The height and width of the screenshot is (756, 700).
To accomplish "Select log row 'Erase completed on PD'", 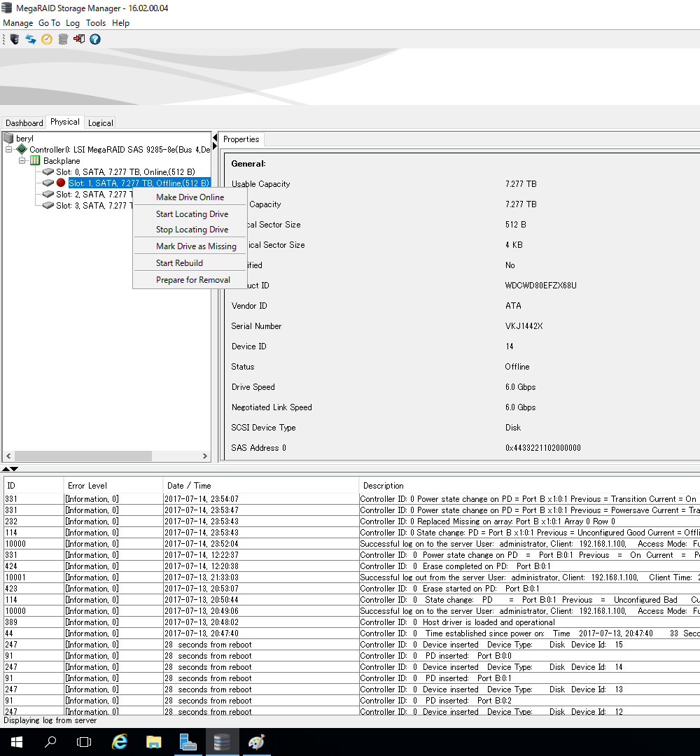I will coord(352,566).
